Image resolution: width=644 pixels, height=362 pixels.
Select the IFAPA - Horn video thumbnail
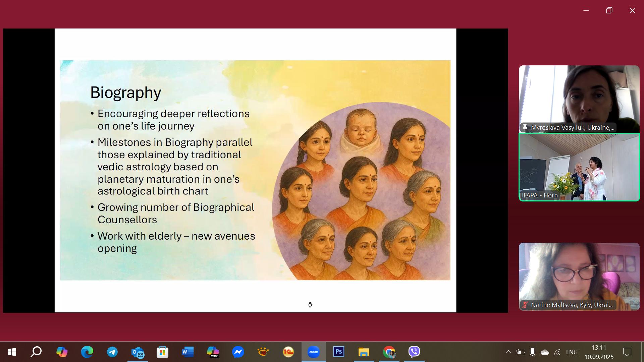(x=579, y=167)
